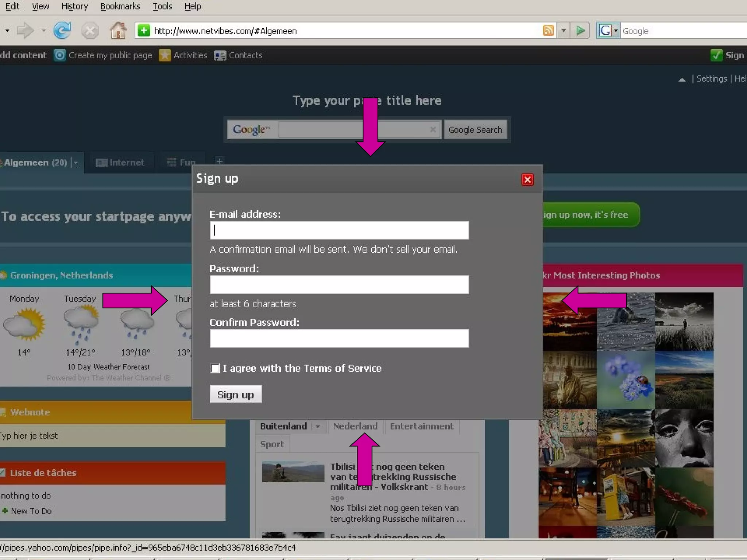747x560 pixels.
Task: Click the green plus icon in address bar
Action: (144, 31)
